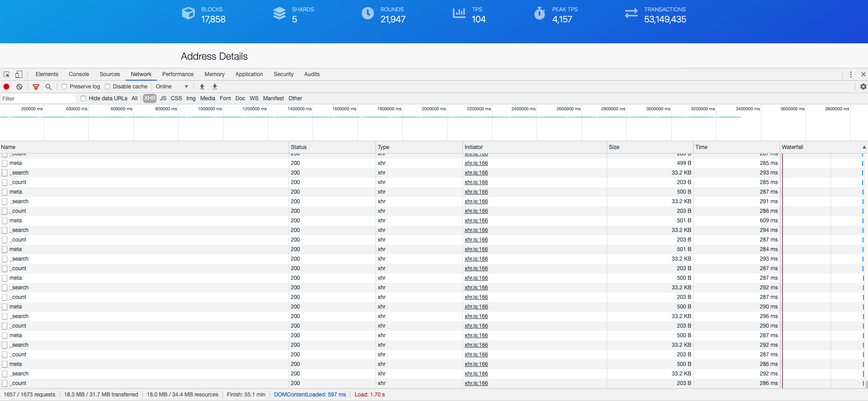Click the Blocks cube icon
The height and width of the screenshot is (401, 868).
pos(188,13)
